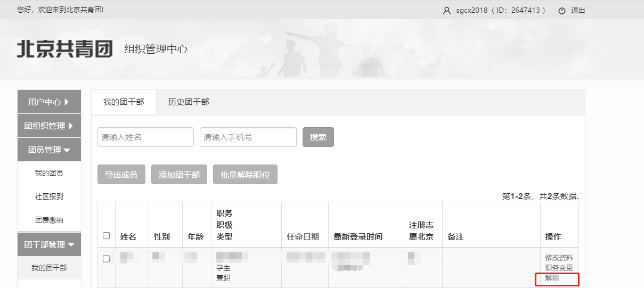Click the 北京共青团 logo

click(x=65, y=49)
